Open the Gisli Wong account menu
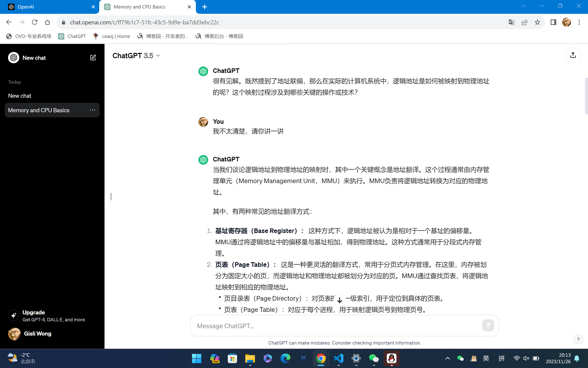The height and width of the screenshot is (368, 588). (x=52, y=334)
